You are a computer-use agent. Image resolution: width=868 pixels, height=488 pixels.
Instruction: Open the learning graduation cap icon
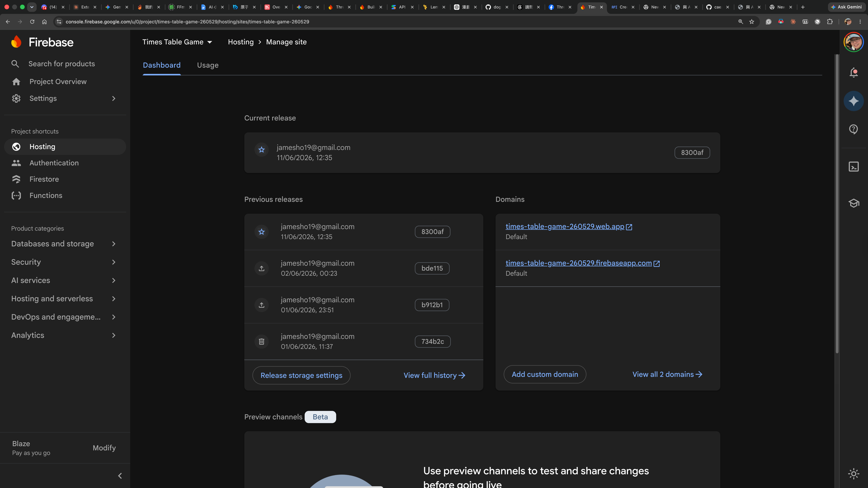tap(854, 203)
